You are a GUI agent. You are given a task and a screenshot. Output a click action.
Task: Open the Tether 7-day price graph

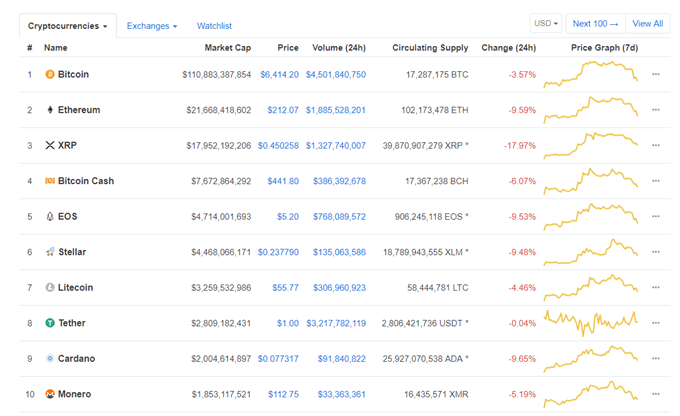(591, 323)
